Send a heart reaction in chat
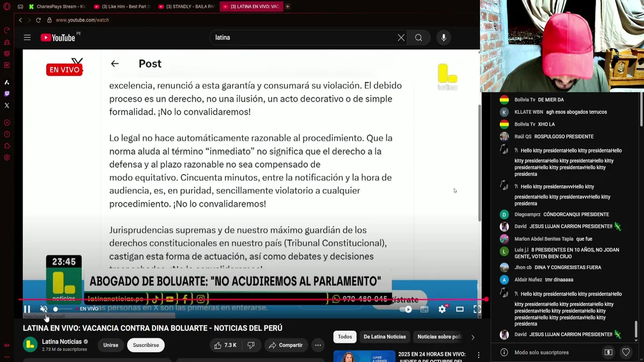Image resolution: width=644 pixels, height=362 pixels. point(626,352)
